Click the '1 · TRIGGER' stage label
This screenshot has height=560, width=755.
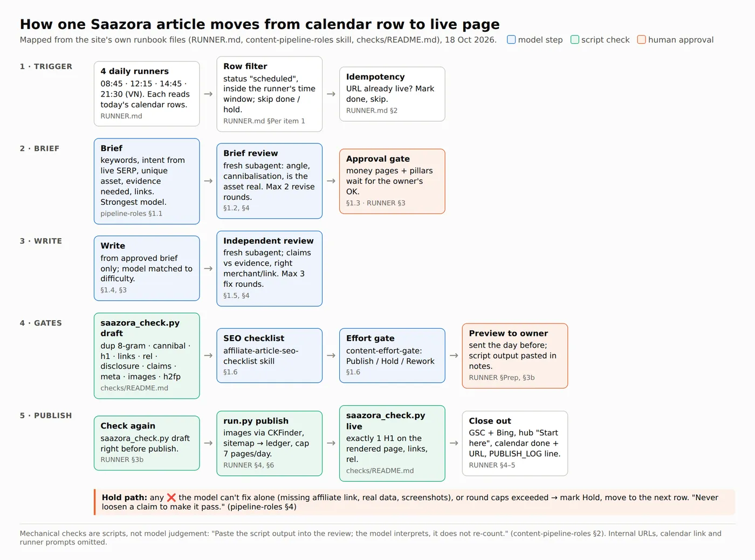[46, 66]
